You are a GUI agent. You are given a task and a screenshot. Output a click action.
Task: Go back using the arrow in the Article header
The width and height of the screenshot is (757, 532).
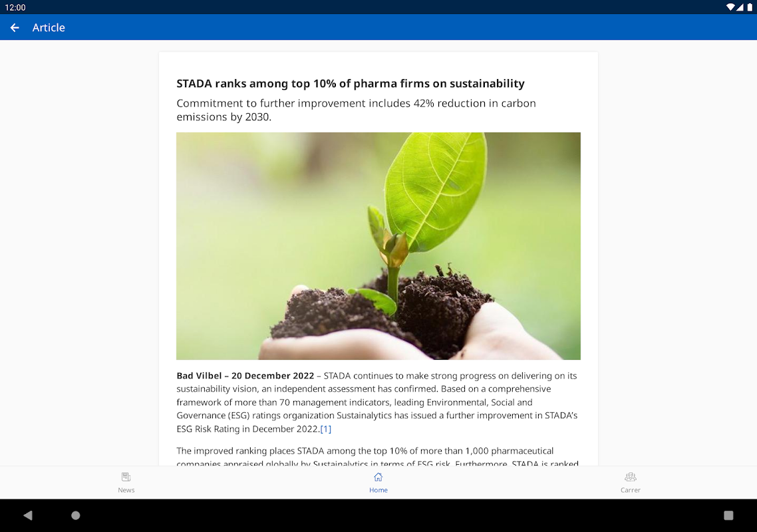click(15, 27)
